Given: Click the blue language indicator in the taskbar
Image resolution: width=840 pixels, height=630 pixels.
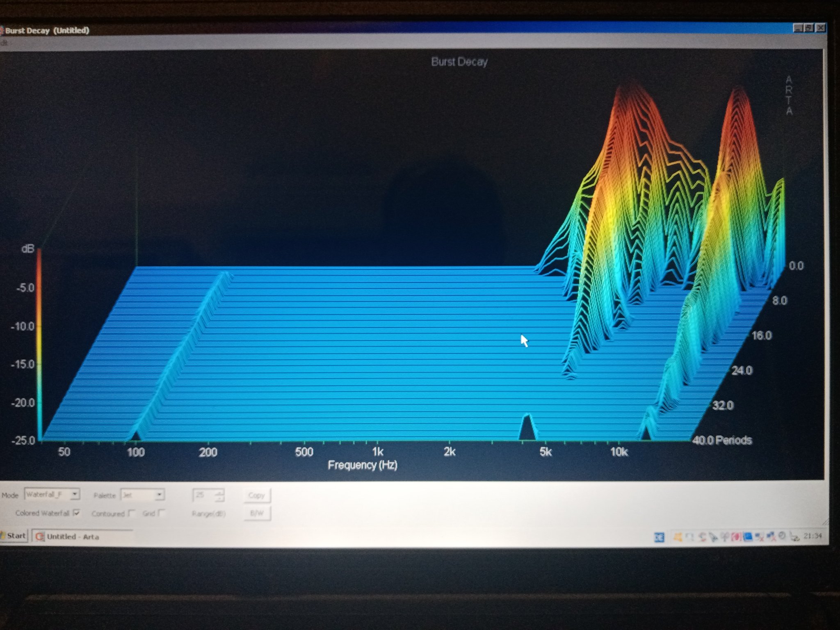Looking at the screenshot, I should [x=659, y=537].
